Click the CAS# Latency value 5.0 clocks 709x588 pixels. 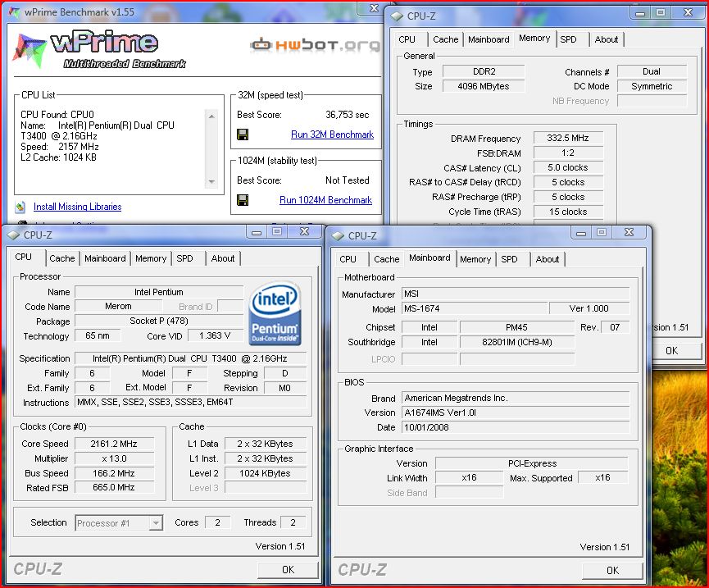[x=568, y=168]
